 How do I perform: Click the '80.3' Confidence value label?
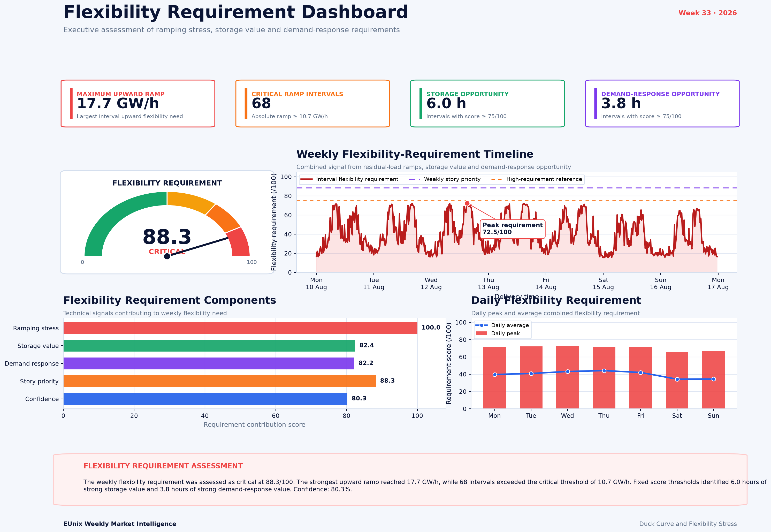(359, 398)
